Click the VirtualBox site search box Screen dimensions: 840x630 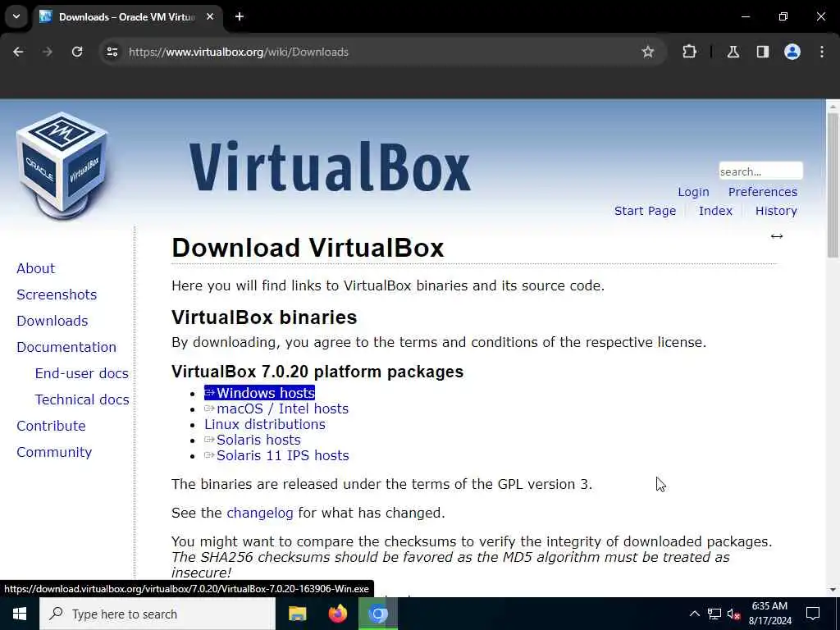tap(760, 171)
